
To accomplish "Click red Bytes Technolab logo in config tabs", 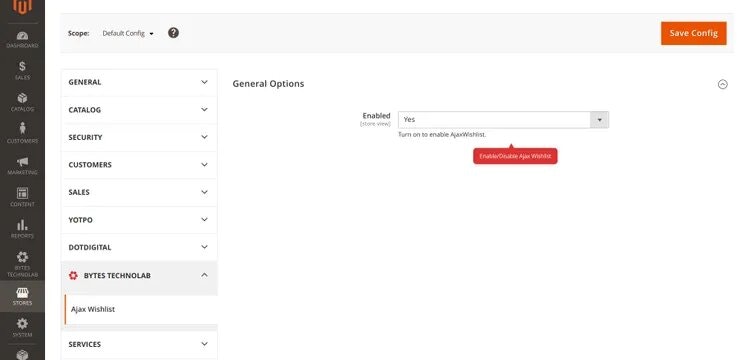I will pos(73,275).
